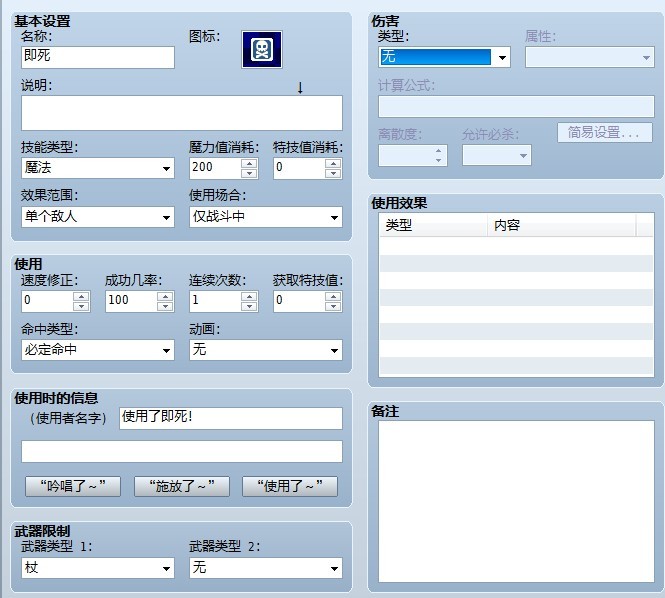Decrease 魔力值消耗 with the down arrow

point(249,173)
